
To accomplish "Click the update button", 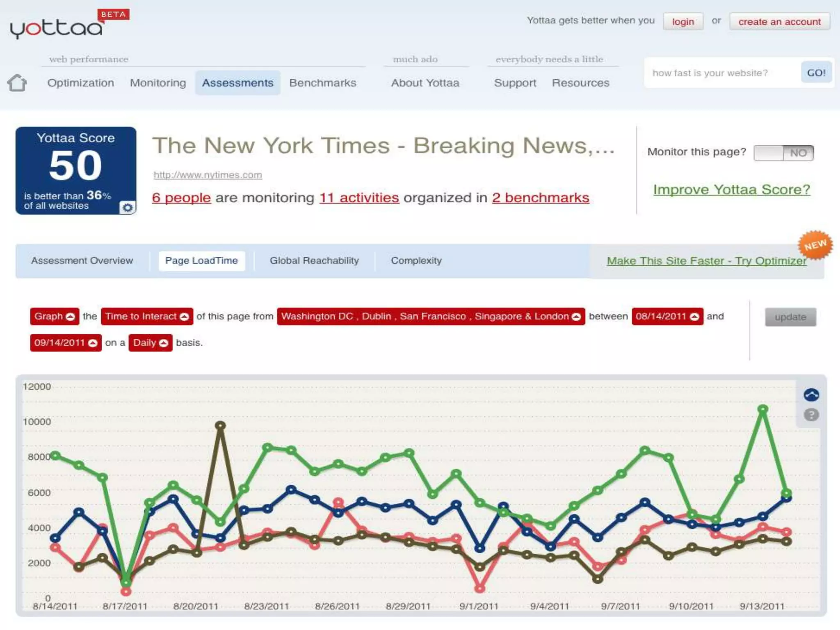I will (790, 317).
